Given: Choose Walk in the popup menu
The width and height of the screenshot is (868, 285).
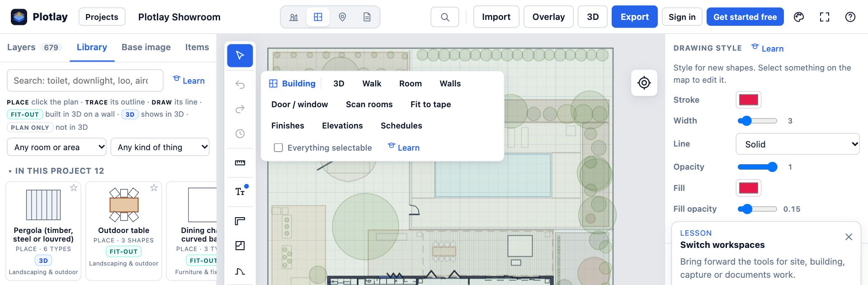Looking at the screenshot, I should pos(372,84).
